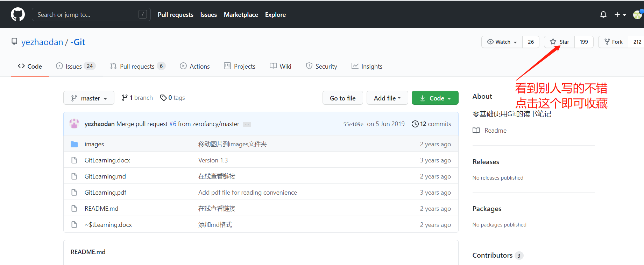Click README.md heading in readme box

point(88,252)
